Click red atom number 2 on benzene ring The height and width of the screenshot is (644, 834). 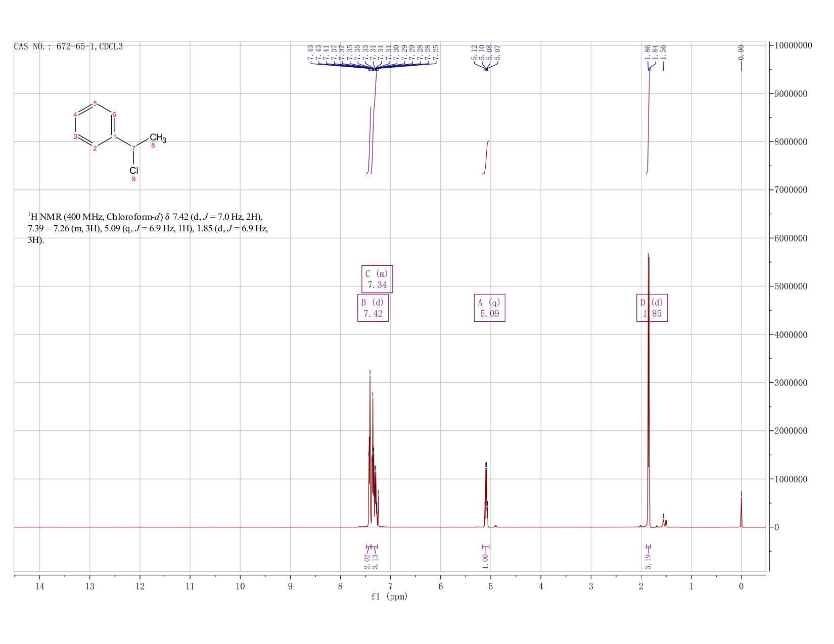[x=95, y=148]
